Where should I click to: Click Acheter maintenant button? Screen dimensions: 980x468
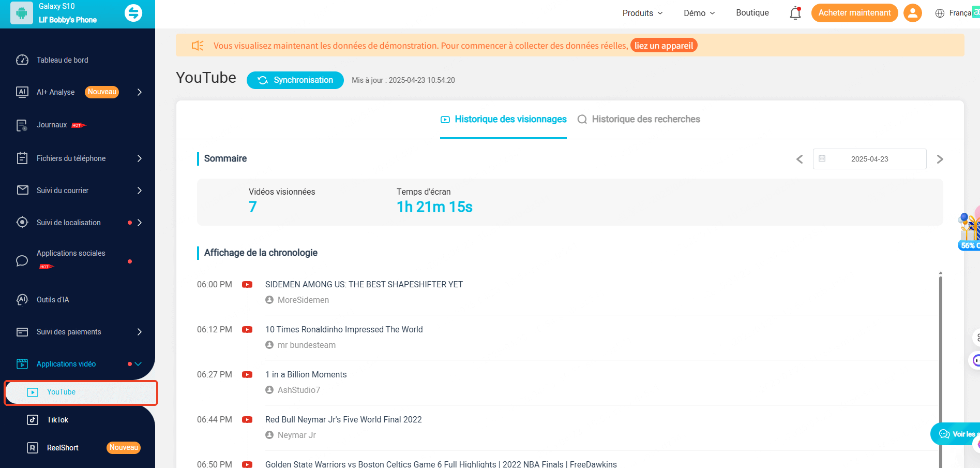click(x=854, y=13)
